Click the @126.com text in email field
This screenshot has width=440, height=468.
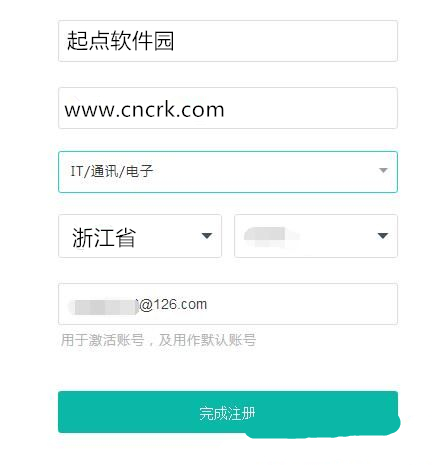173,305
